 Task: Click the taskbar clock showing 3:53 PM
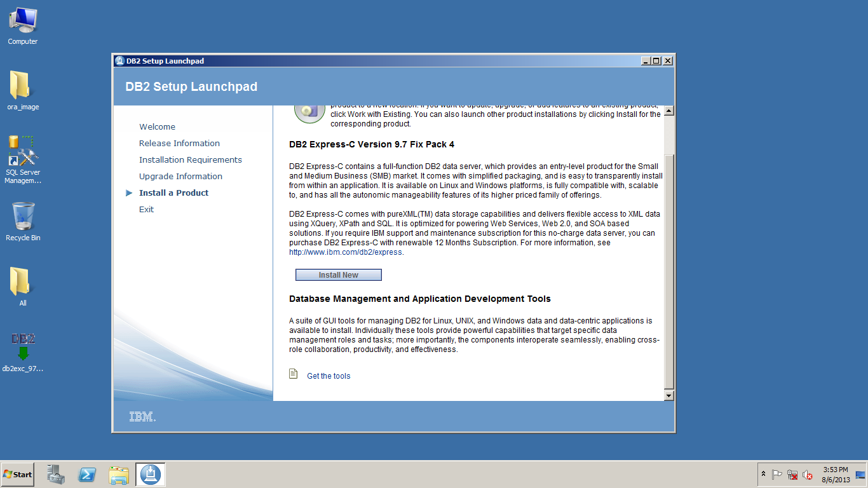(x=835, y=475)
